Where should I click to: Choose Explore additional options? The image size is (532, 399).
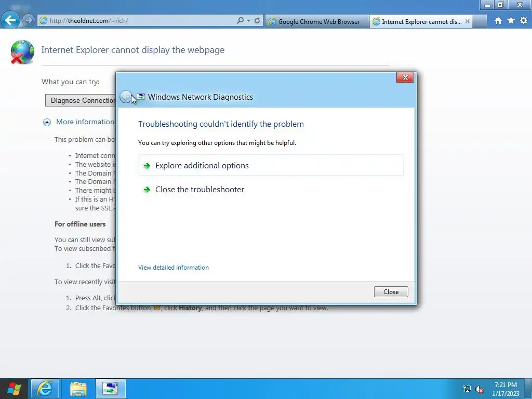[271, 166]
